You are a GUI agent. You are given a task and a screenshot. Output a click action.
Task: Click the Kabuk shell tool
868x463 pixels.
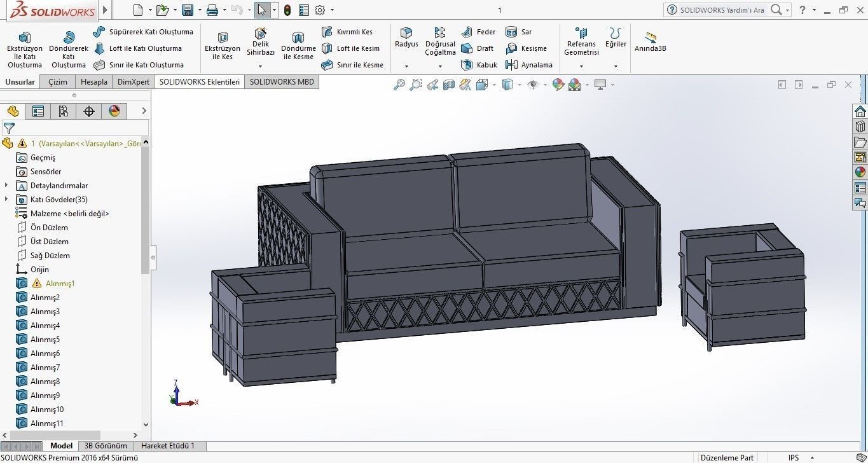479,65
